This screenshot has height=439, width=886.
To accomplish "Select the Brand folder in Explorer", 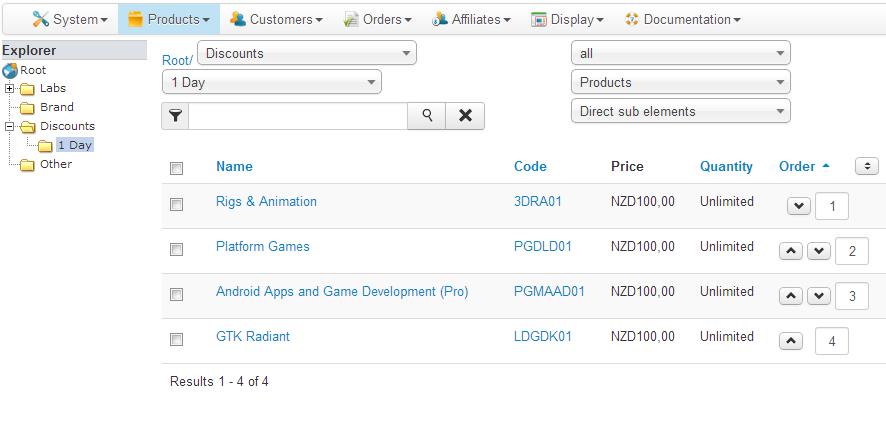I will (x=56, y=107).
